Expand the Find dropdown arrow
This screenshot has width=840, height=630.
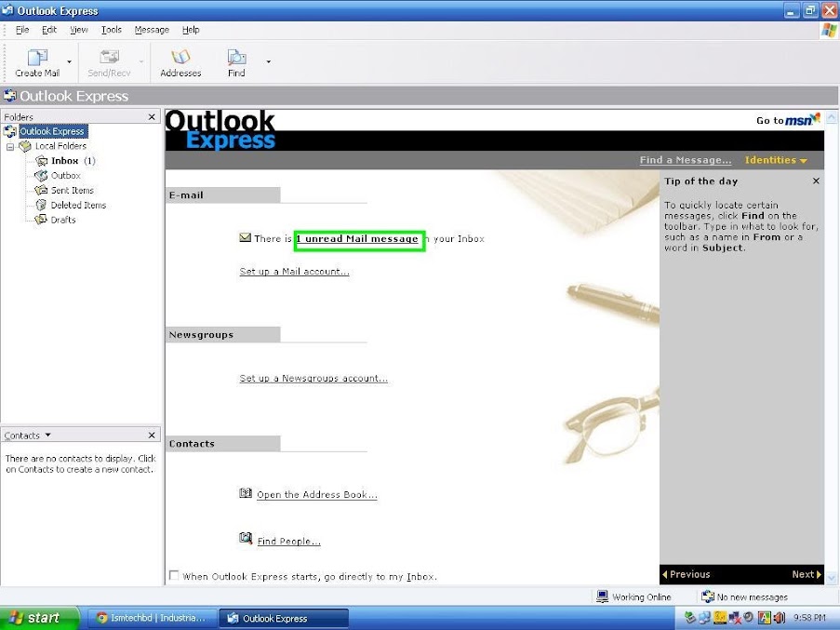coord(269,62)
